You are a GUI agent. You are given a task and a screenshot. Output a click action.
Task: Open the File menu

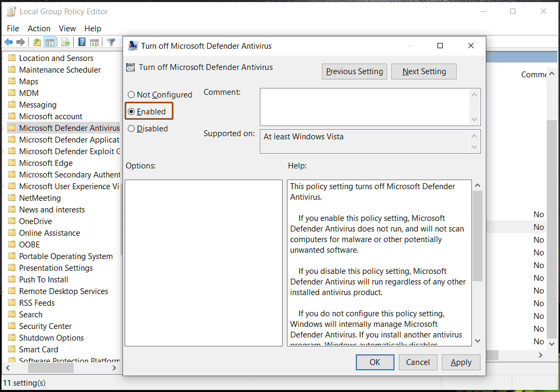(x=13, y=28)
